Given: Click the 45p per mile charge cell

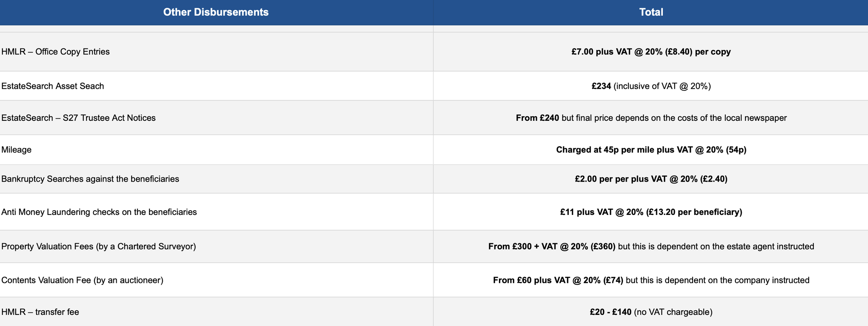Looking at the screenshot, I should click(x=651, y=150).
